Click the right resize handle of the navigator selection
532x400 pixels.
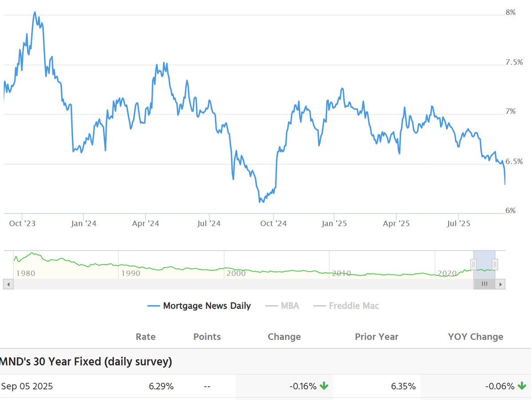click(x=495, y=264)
